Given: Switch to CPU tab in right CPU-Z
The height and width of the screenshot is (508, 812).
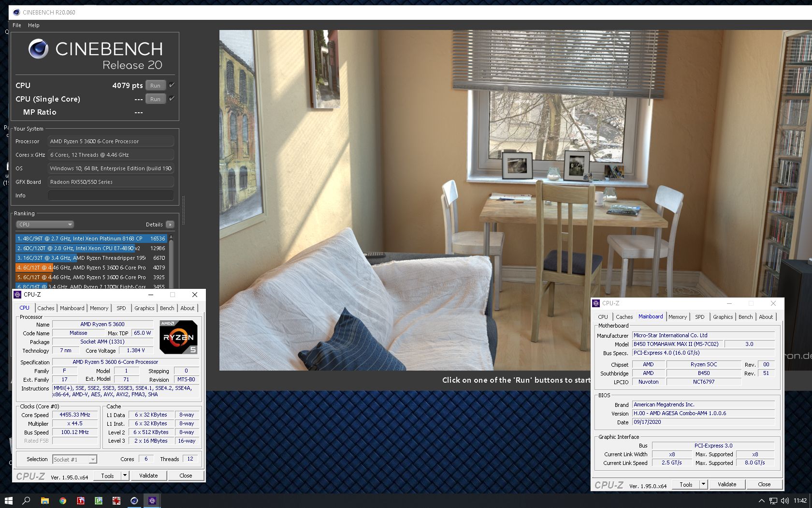Looking at the screenshot, I should point(603,317).
